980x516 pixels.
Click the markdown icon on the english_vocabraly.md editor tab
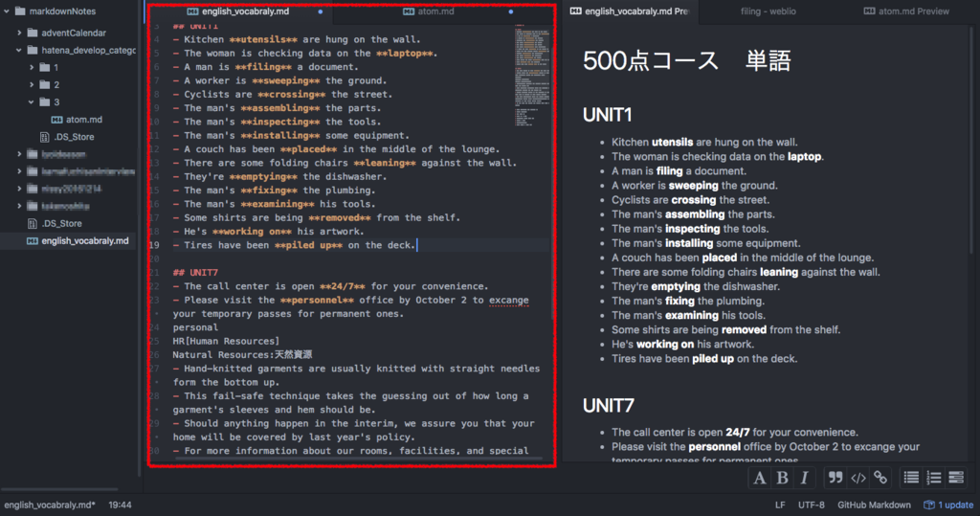coord(192,11)
